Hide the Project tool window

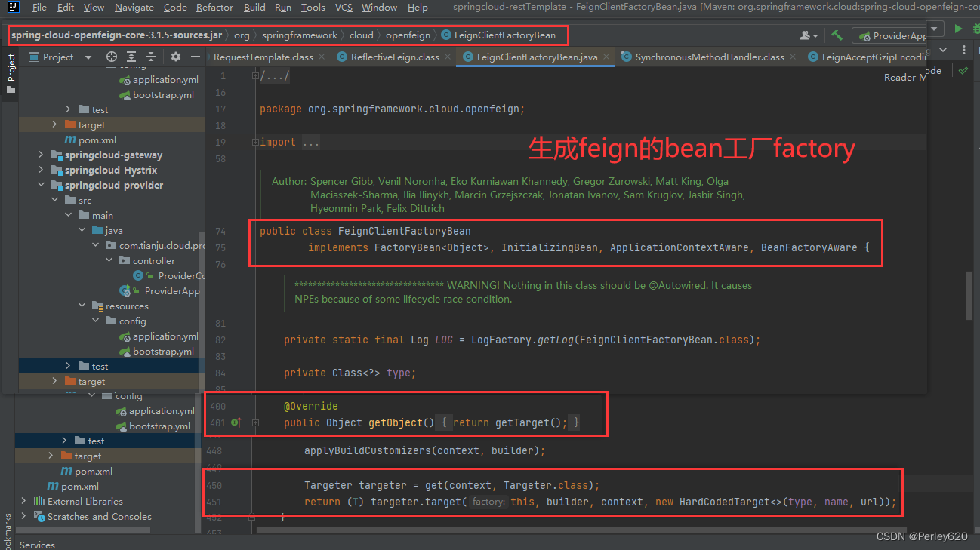(196, 57)
